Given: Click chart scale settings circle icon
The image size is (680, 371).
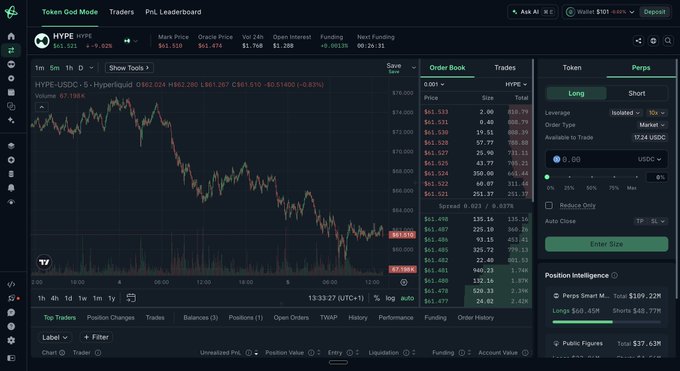Looking at the screenshot, I should (x=404, y=282).
